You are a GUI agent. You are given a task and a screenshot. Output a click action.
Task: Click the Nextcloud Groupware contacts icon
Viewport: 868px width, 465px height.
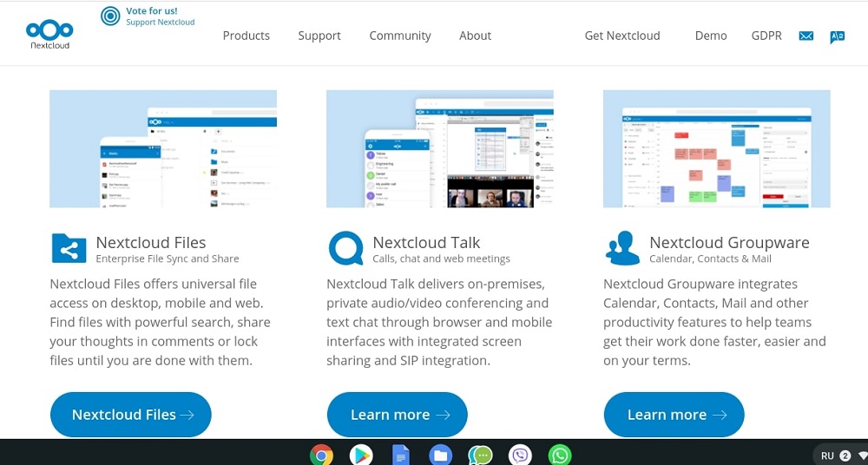pyautogui.click(x=622, y=248)
